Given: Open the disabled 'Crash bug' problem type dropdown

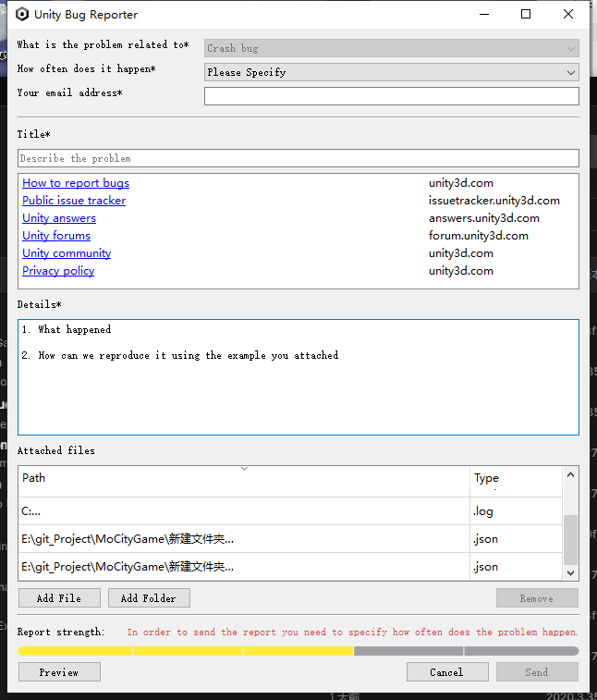Looking at the screenshot, I should point(391,48).
